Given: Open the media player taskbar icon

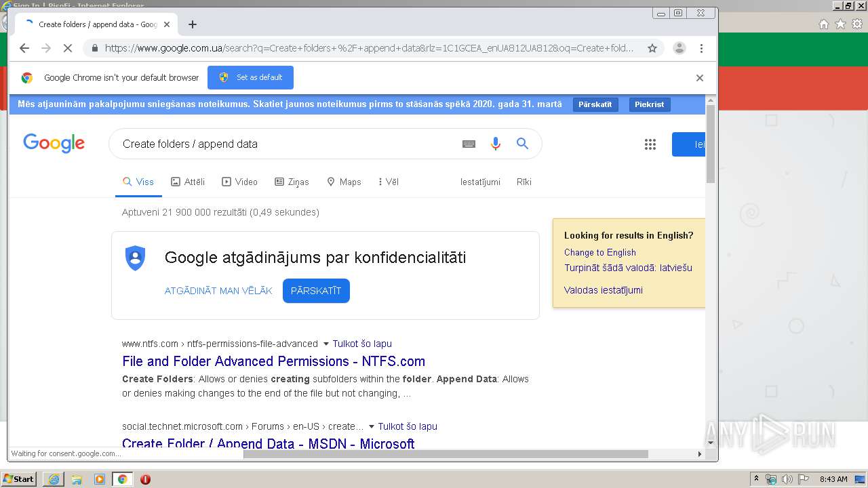Looking at the screenshot, I should click(x=100, y=479).
